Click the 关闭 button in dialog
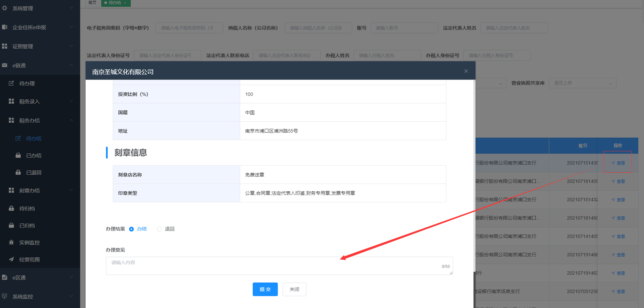This screenshot has height=308, width=644. coord(294,289)
